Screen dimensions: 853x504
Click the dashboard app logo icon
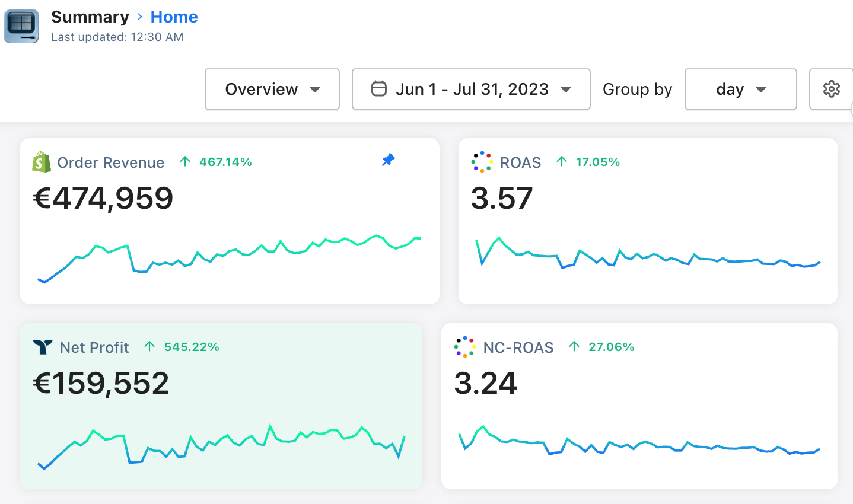(22, 26)
